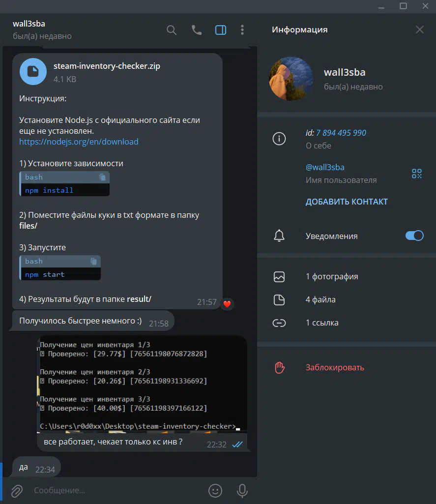This screenshot has height=504, width=436.
Task: Open the three-dot chat menu
Action: click(x=242, y=30)
